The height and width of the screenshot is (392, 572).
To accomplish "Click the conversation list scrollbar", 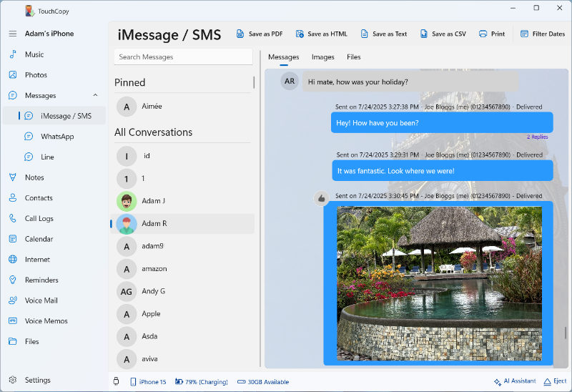I will pos(254,82).
